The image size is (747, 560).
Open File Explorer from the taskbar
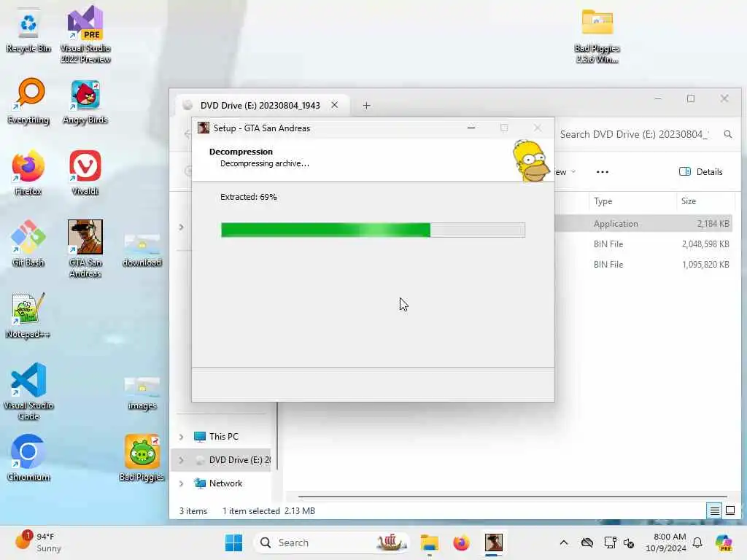pyautogui.click(x=429, y=542)
